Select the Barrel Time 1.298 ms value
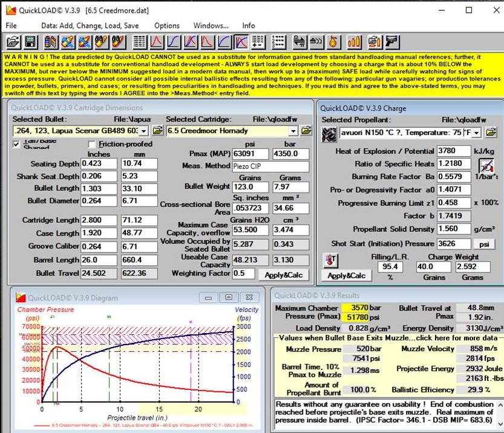Image resolution: width=504 pixels, height=433 pixels. (356, 371)
